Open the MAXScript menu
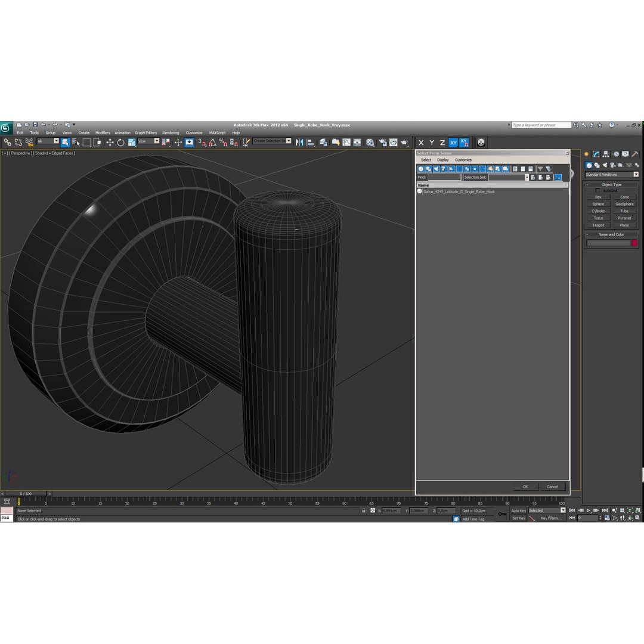The image size is (644, 644). (217, 132)
